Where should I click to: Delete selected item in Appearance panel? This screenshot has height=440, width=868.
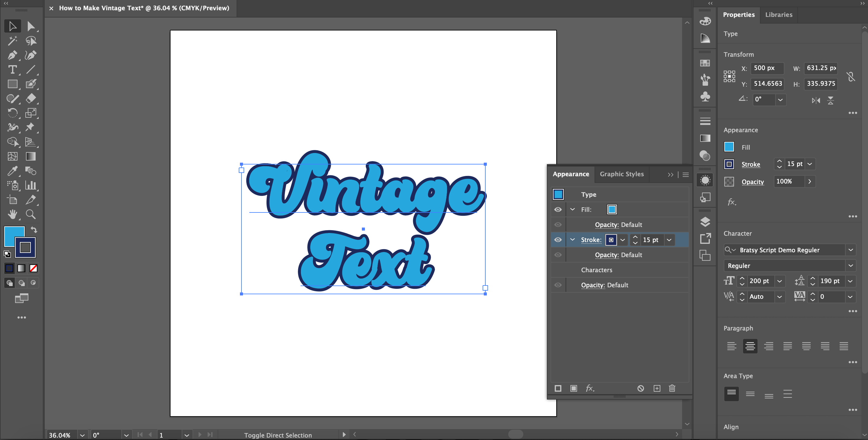click(672, 388)
